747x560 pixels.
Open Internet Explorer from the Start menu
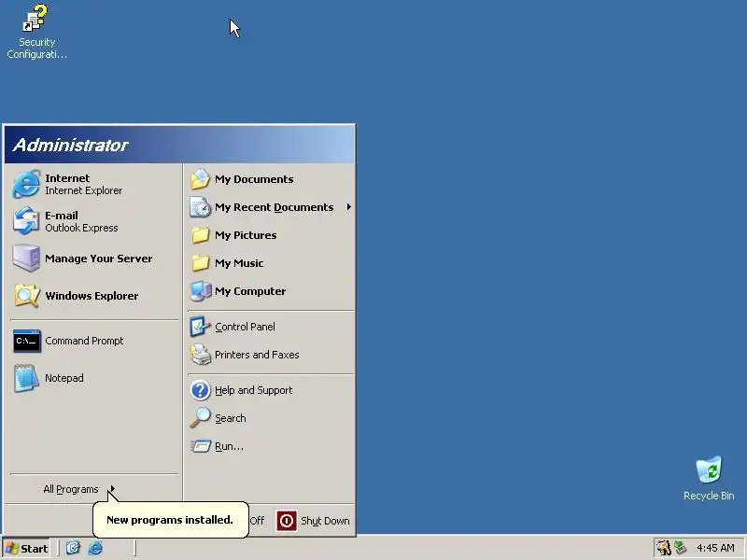93,184
